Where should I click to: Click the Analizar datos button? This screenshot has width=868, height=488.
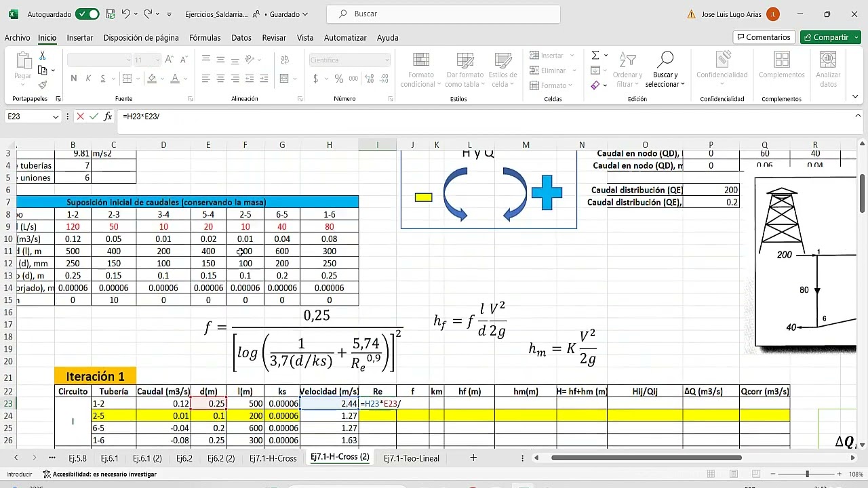click(828, 70)
